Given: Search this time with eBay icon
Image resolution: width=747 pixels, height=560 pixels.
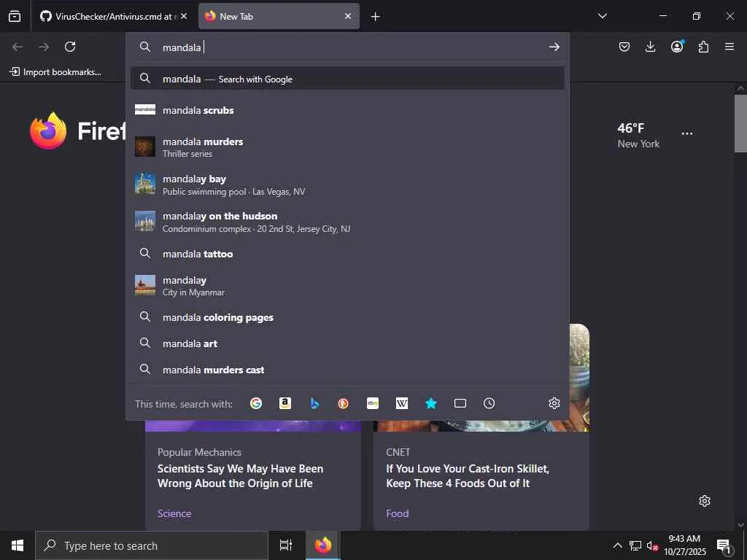Looking at the screenshot, I should tap(373, 403).
